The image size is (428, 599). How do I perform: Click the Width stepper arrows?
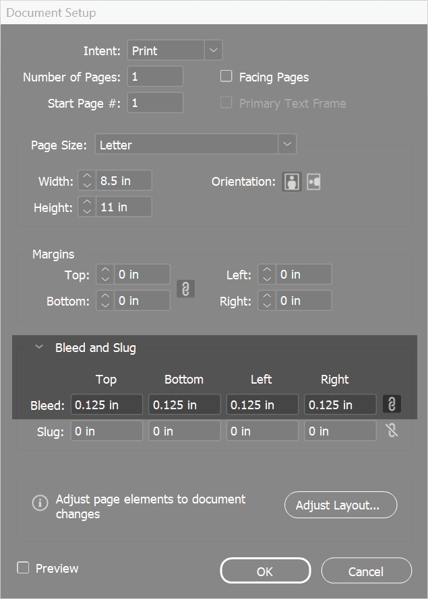coord(87,180)
